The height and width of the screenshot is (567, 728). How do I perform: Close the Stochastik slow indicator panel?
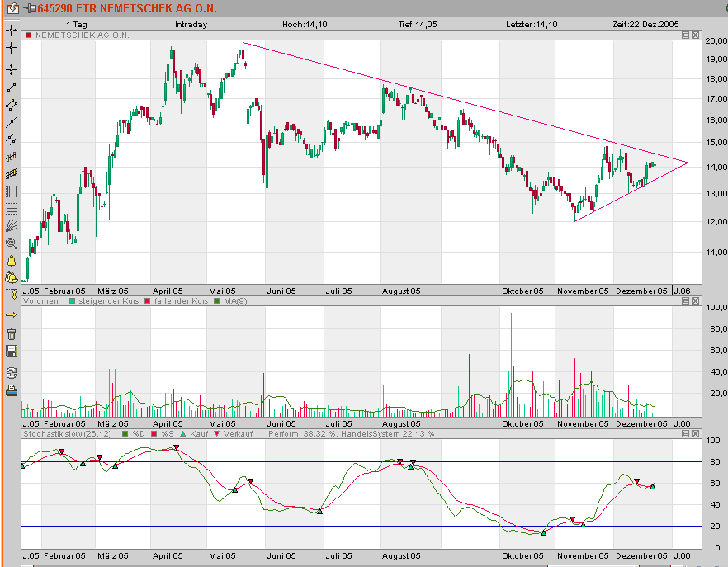(x=697, y=433)
